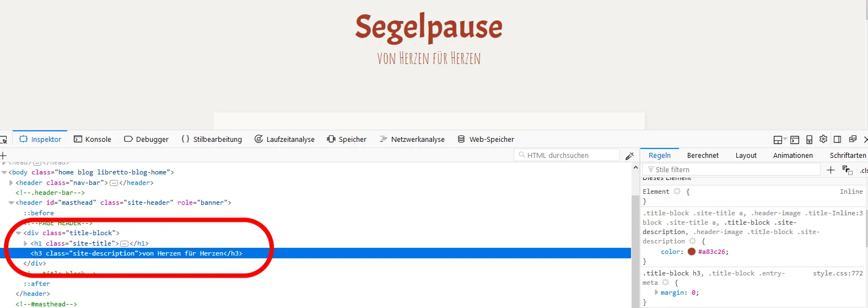Open the frame selection dropdown icon
The width and height of the screenshot is (868, 308).
point(780,140)
